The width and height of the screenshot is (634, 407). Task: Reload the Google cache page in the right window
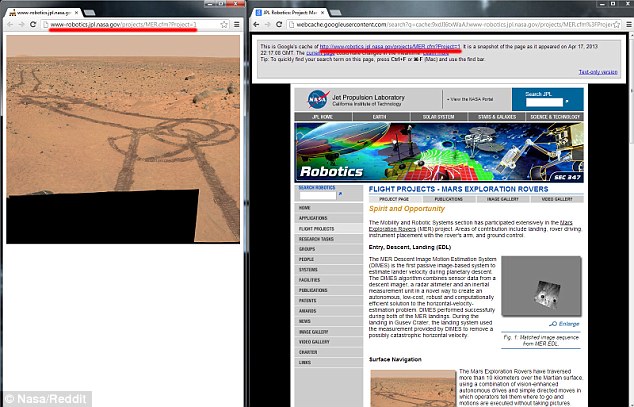coord(279,25)
